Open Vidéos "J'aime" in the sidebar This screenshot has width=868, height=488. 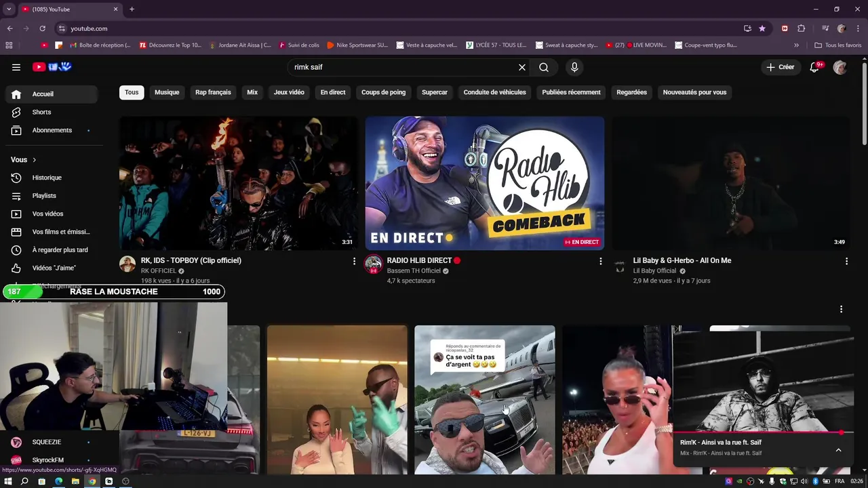tap(52, 268)
